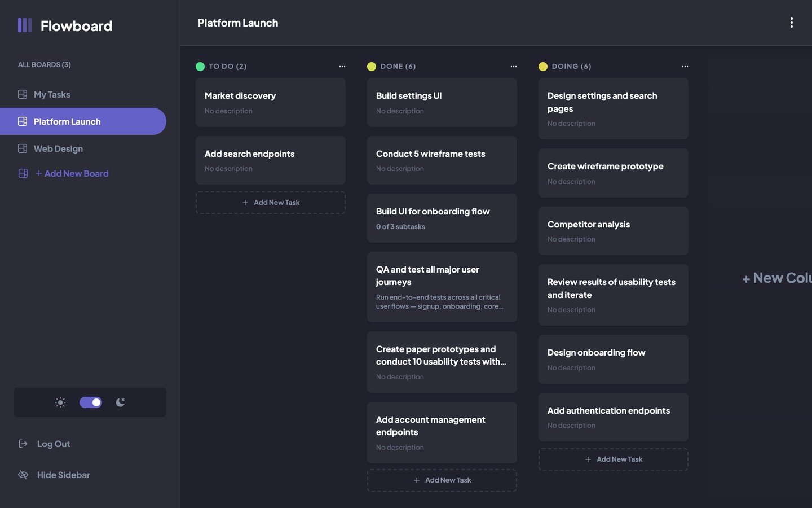Click the '0 of 3 subtasks' text
812x508 pixels.
click(x=401, y=227)
